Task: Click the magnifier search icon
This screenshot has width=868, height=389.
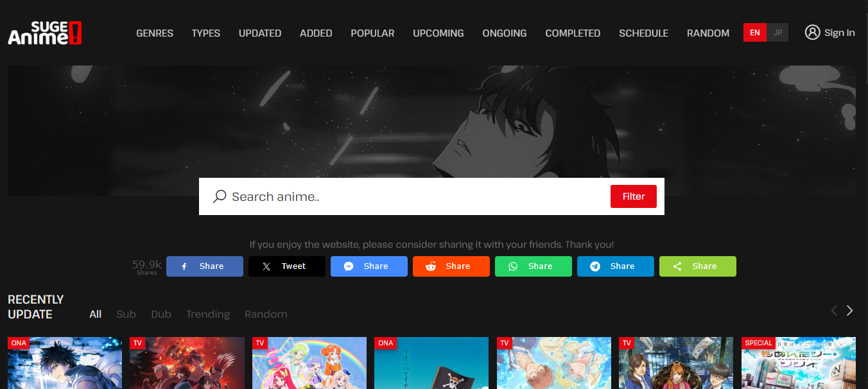Action: pyautogui.click(x=220, y=196)
